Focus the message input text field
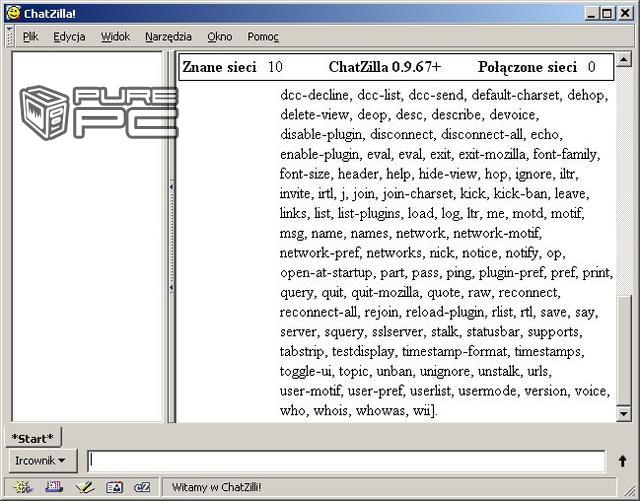The width and height of the screenshot is (640, 501). click(345, 461)
